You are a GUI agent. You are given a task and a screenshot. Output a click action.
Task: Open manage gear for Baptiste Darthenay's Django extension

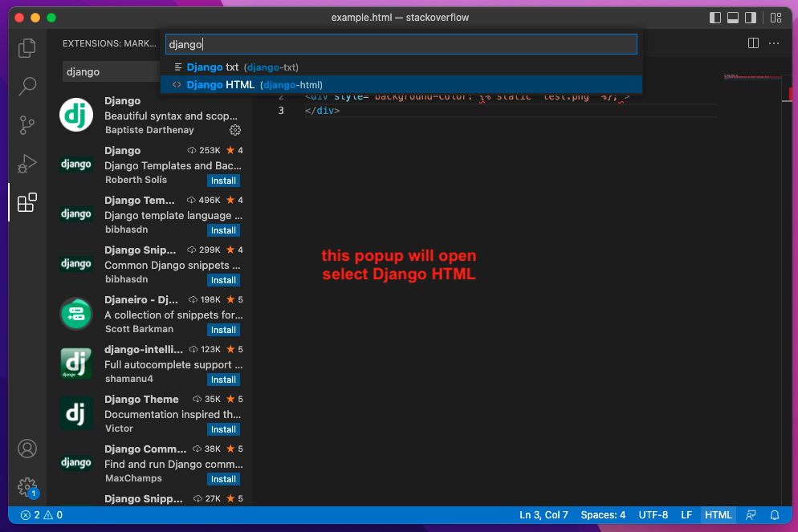(x=235, y=130)
